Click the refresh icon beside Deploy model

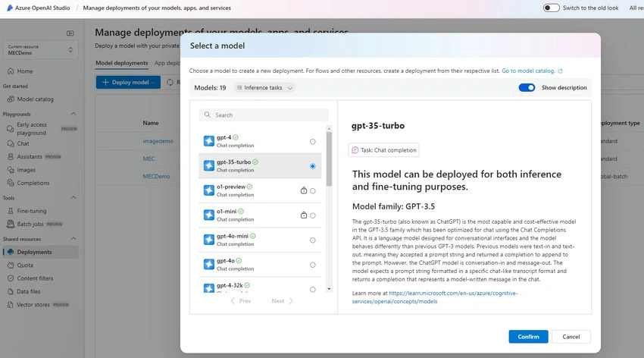[170, 82]
